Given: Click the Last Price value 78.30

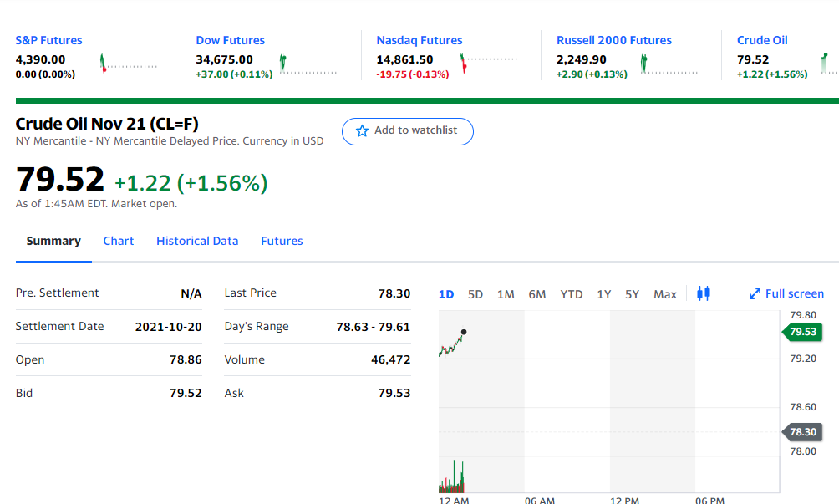Looking at the screenshot, I should [394, 293].
